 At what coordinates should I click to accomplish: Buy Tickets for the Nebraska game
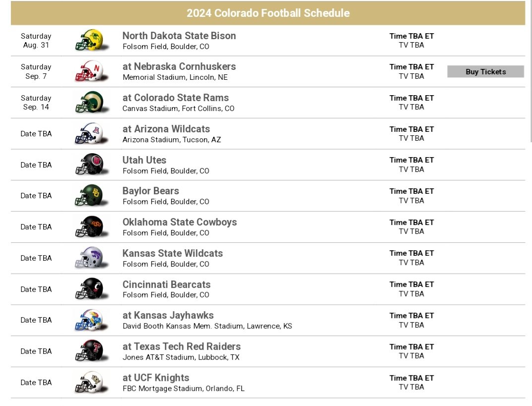[485, 71]
